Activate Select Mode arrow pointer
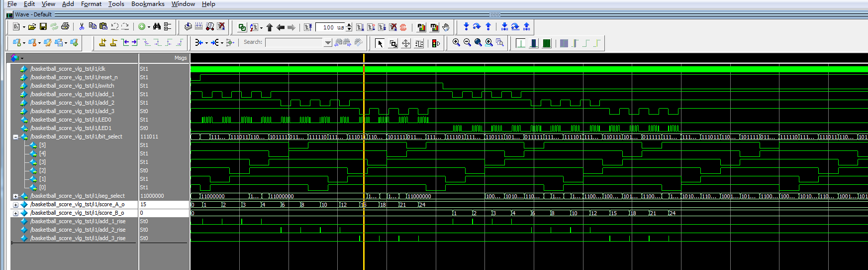Viewport: 868px width, 270px height. [380, 43]
